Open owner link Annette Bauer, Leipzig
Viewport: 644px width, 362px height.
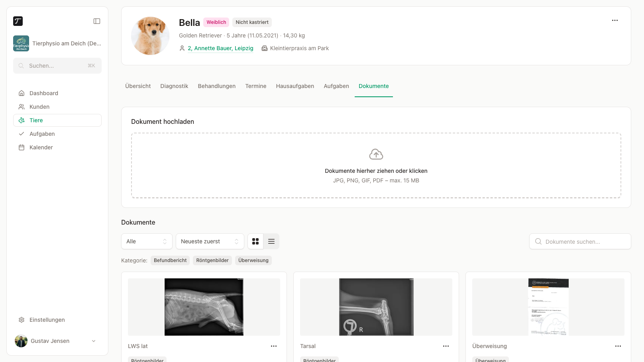point(220,48)
